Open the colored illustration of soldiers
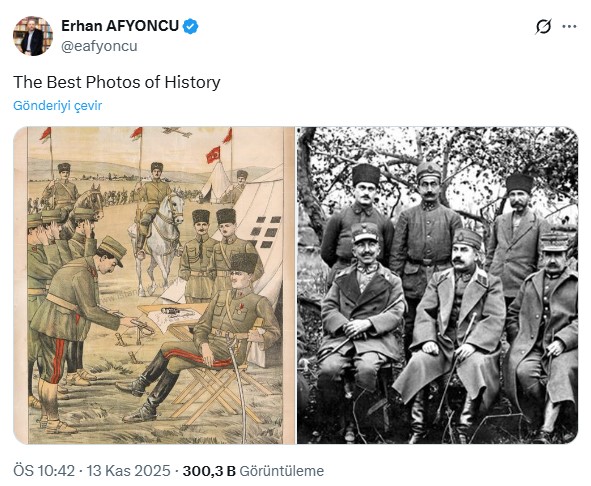 [154, 285]
